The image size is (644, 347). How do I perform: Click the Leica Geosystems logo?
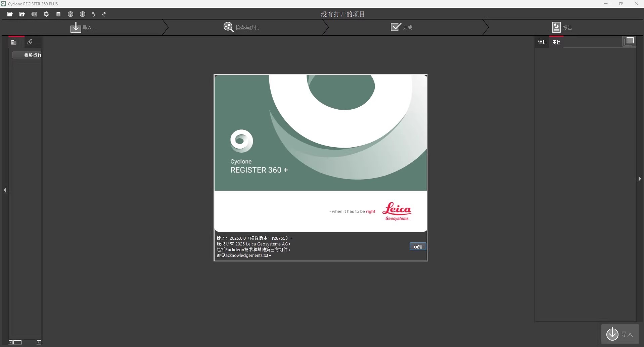click(397, 211)
